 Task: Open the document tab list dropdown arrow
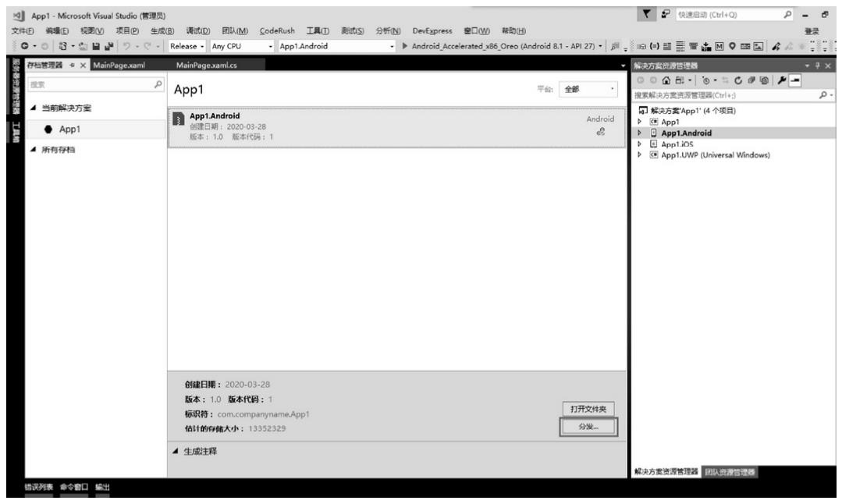point(623,66)
